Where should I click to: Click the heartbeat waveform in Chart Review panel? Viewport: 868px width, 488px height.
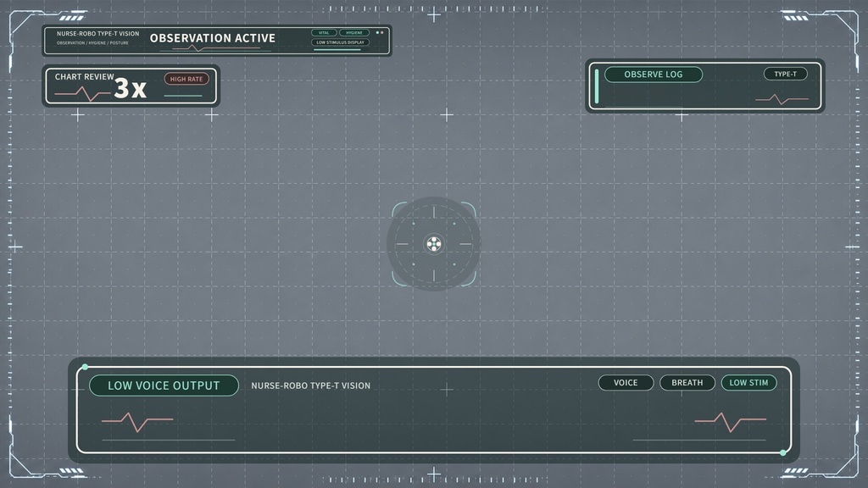click(82, 94)
